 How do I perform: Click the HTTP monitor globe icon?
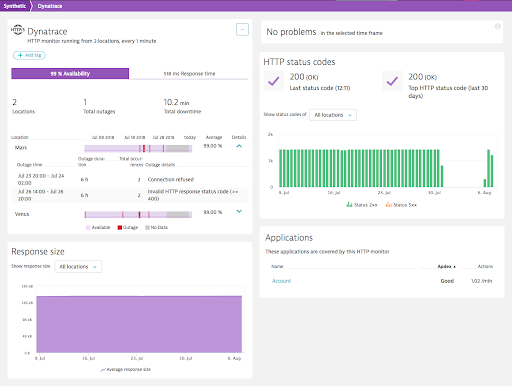18,30
